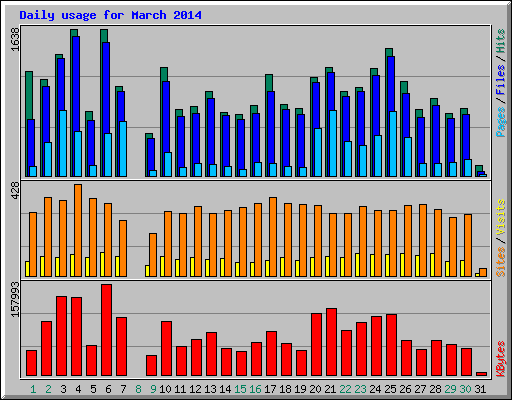Click day label 9 on x-axis

153,389
